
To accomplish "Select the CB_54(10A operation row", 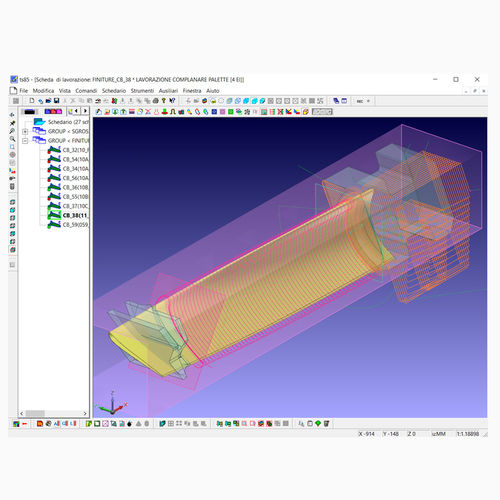I will coord(68,159).
